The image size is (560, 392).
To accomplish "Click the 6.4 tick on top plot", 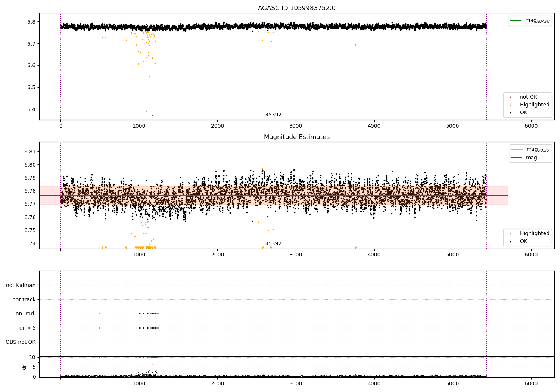I will pos(31,110).
